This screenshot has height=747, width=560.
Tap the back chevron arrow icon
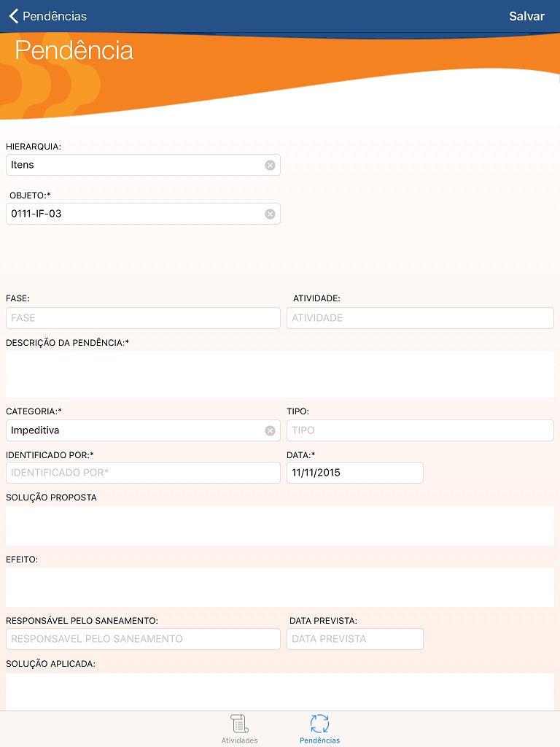[14, 16]
